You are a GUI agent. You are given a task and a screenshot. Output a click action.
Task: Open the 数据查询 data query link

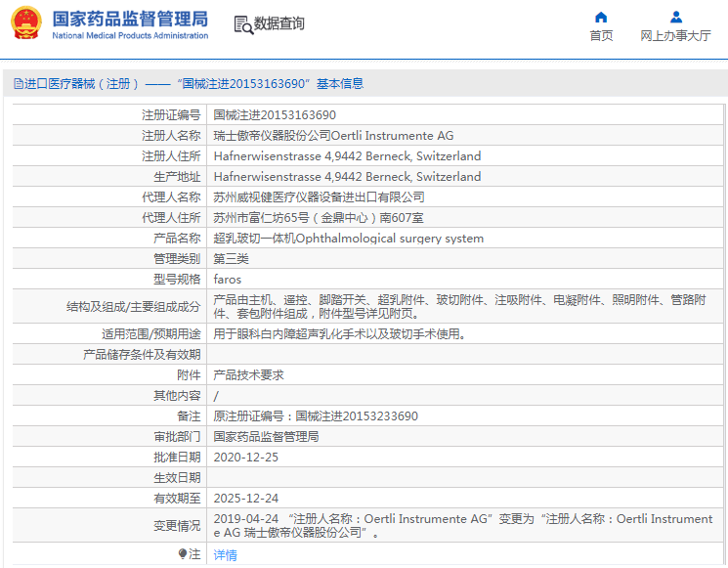[x=279, y=23]
